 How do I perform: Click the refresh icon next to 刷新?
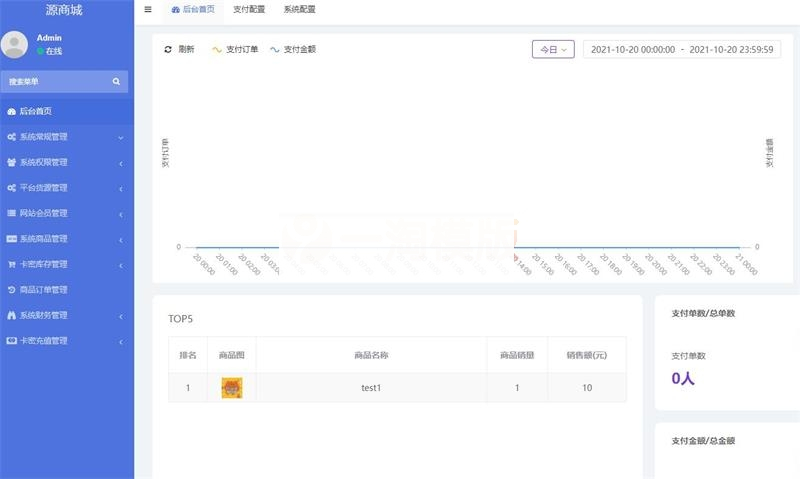pyautogui.click(x=168, y=49)
